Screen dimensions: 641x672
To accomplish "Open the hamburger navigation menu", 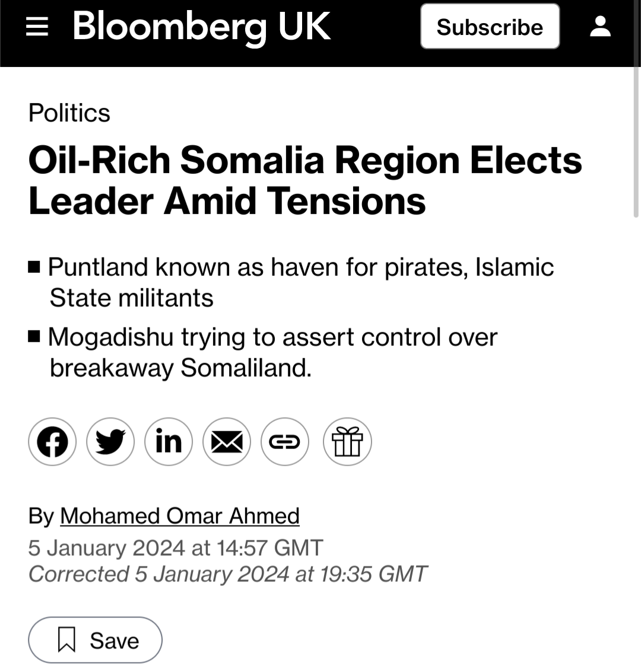I will coord(37,27).
